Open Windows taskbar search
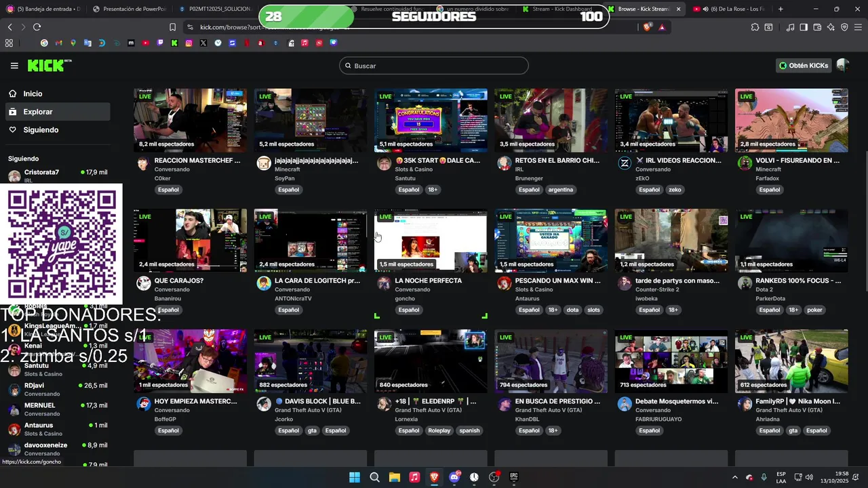Screen dimensions: 868x488 [374, 477]
